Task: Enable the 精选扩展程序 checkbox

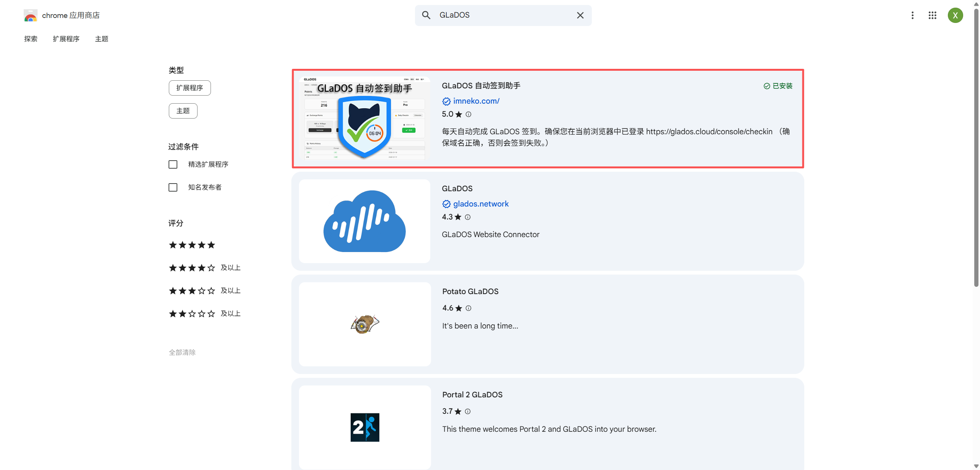Action: pyautogui.click(x=173, y=164)
